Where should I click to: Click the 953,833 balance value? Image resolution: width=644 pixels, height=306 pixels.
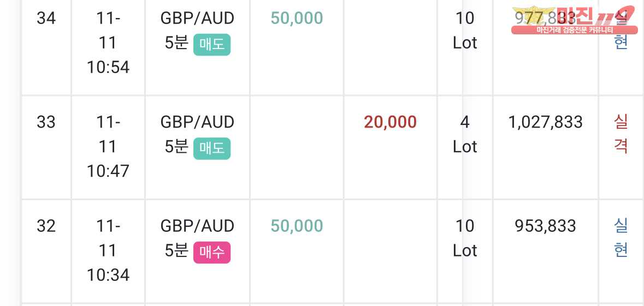tap(546, 226)
